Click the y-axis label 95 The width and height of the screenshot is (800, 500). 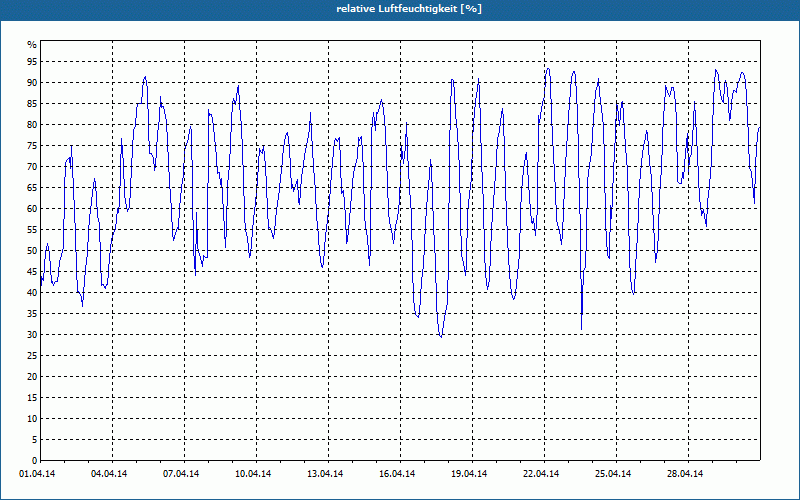coord(32,62)
